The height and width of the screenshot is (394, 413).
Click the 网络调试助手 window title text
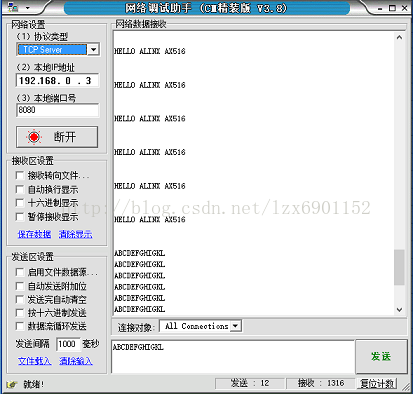(206, 8)
